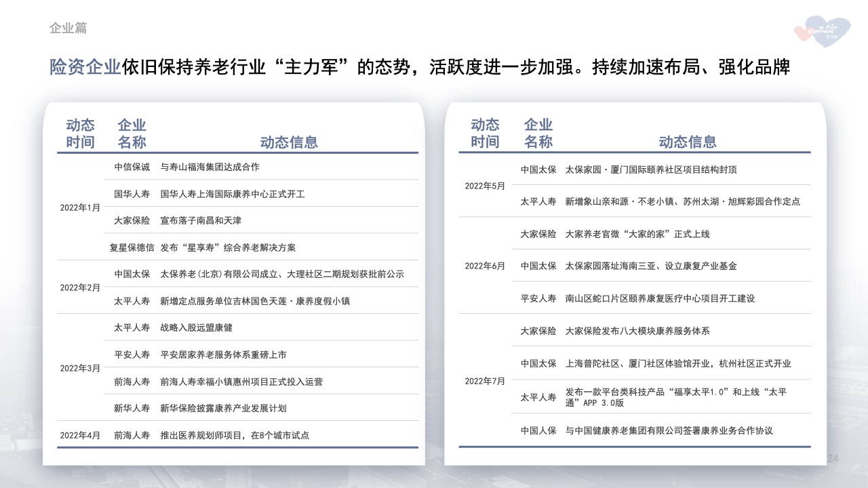Select the '中国人保' company cell
The image size is (868, 488).
pyautogui.click(x=538, y=430)
